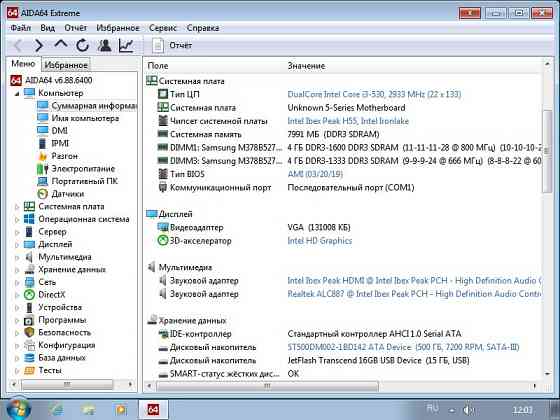Click the Поле column header
Image resolution: width=560 pixels, height=420 pixels.
coord(158,66)
